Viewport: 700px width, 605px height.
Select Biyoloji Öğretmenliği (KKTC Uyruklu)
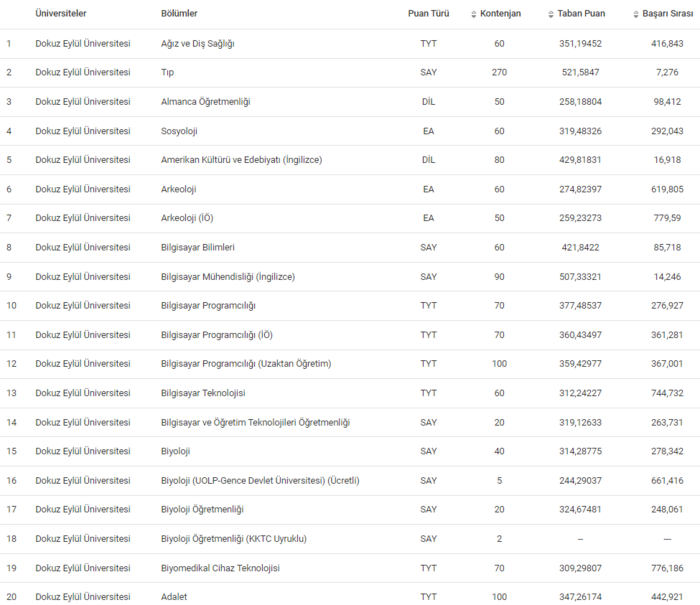(234, 539)
